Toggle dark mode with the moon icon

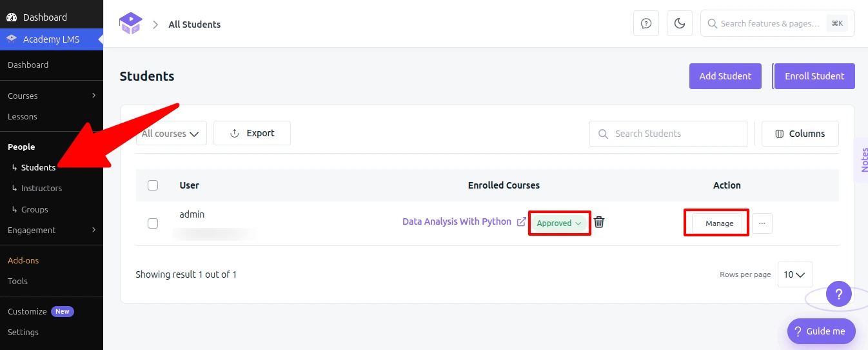[679, 24]
